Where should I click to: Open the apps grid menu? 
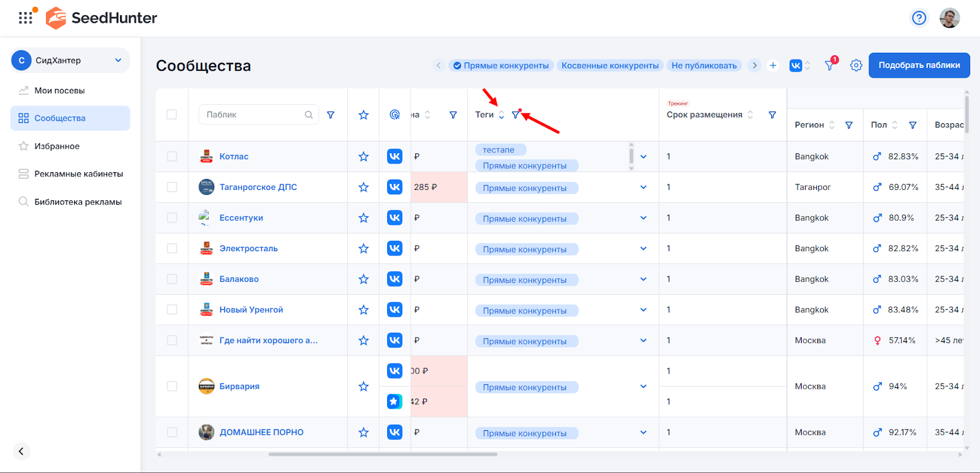(x=25, y=18)
